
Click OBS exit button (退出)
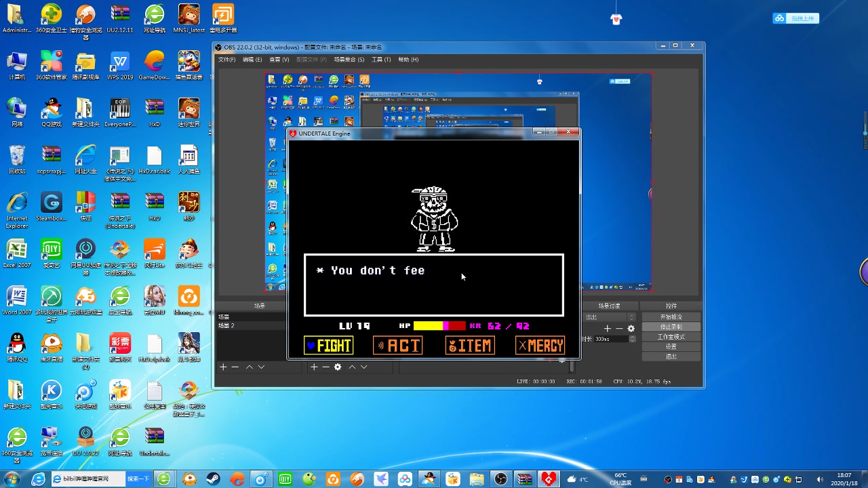click(671, 357)
